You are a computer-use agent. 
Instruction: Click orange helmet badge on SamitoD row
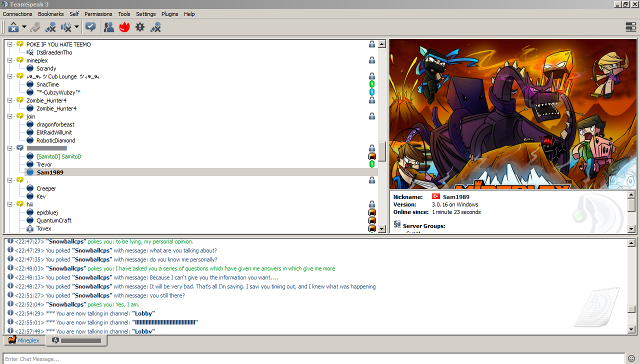(x=371, y=156)
